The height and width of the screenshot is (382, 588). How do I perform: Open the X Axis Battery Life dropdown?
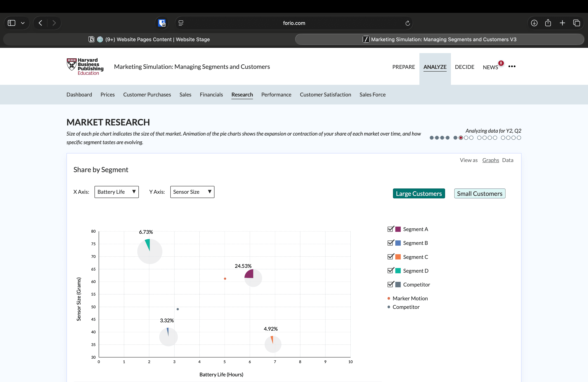pos(116,192)
